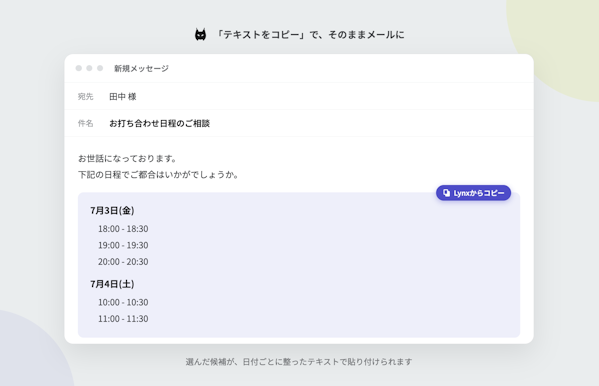Image resolution: width=599 pixels, height=386 pixels.
Task: Click the line 下記の日程でご都合はいかがでしょうか。
Action: 159,175
